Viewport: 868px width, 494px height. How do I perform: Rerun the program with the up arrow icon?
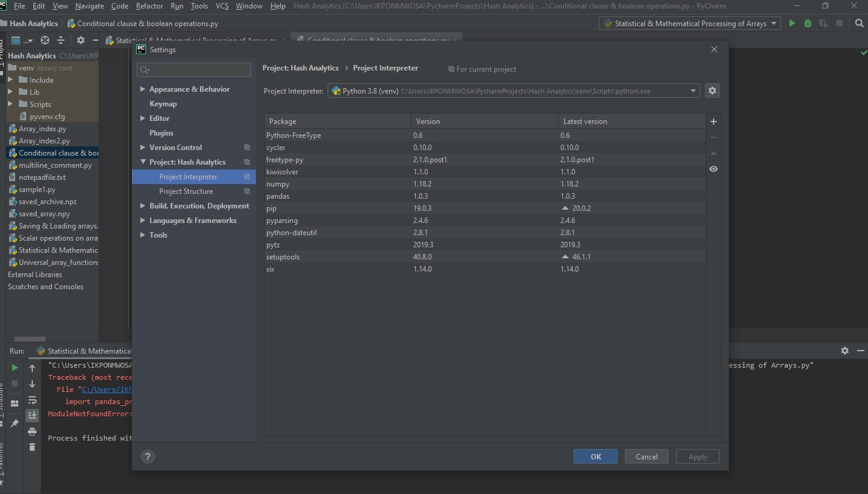point(32,368)
